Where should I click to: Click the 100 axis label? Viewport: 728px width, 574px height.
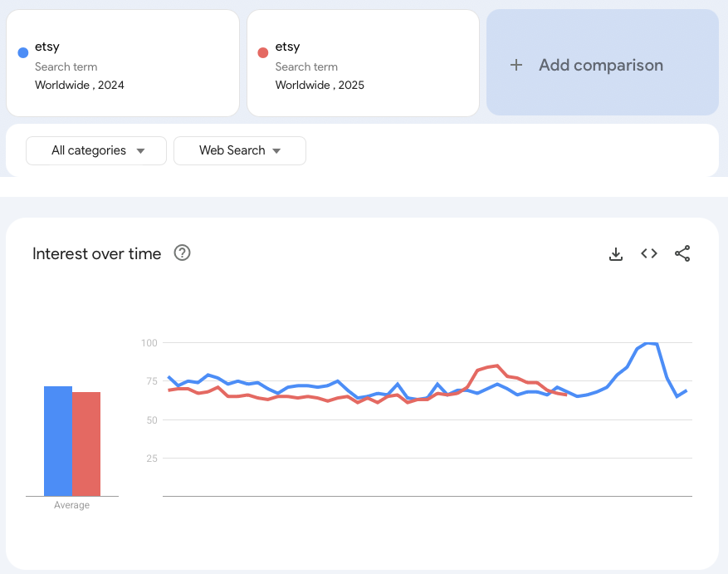point(149,343)
